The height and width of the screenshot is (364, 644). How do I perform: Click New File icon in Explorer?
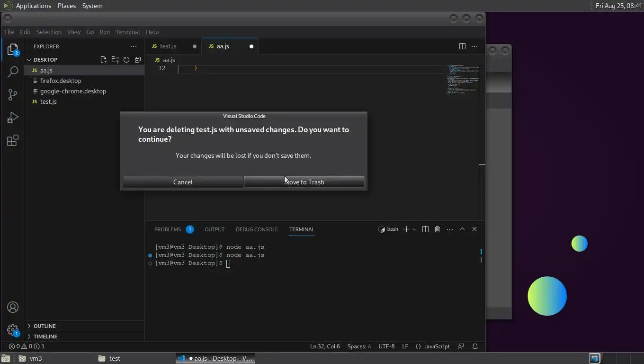(x=104, y=60)
